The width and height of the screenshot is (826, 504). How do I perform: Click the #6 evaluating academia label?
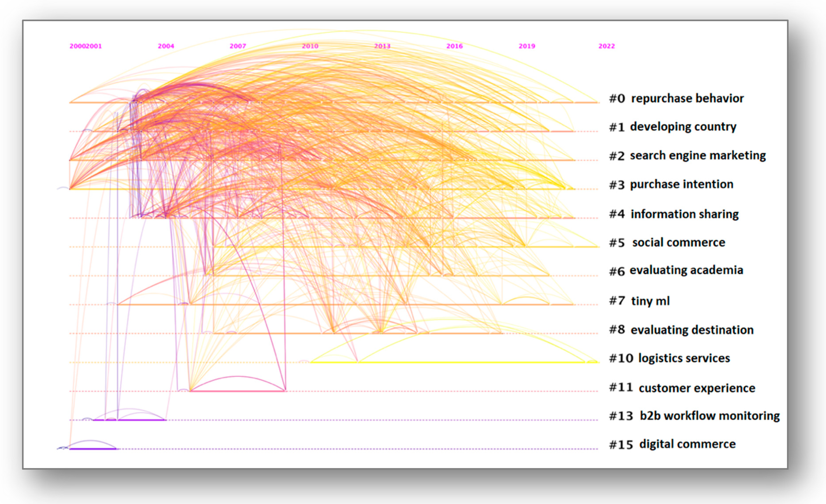click(x=676, y=270)
